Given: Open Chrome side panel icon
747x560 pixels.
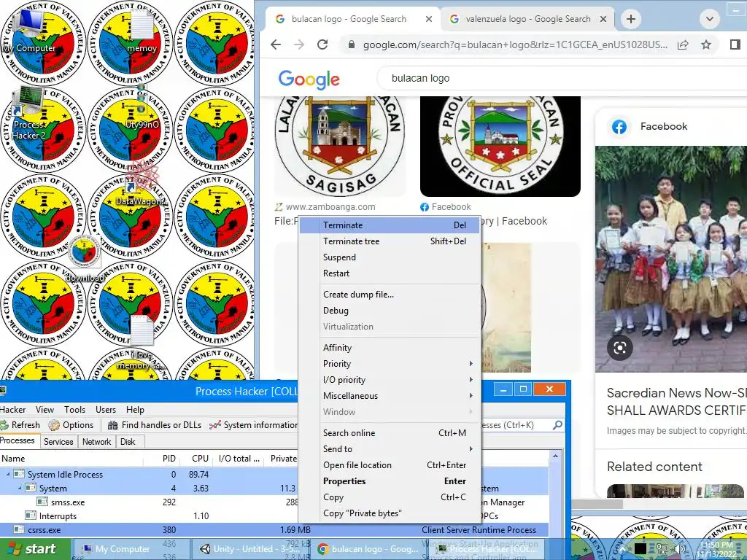Looking at the screenshot, I should (735, 44).
